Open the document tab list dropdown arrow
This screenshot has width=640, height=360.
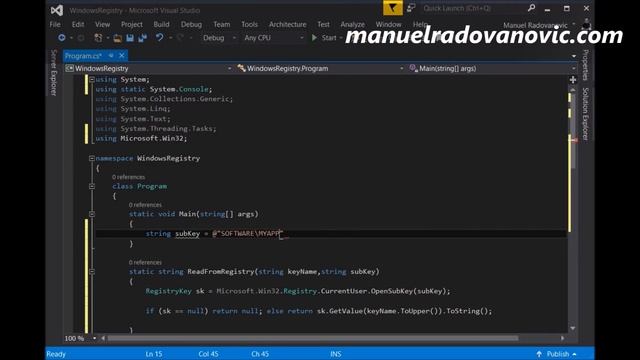point(574,56)
